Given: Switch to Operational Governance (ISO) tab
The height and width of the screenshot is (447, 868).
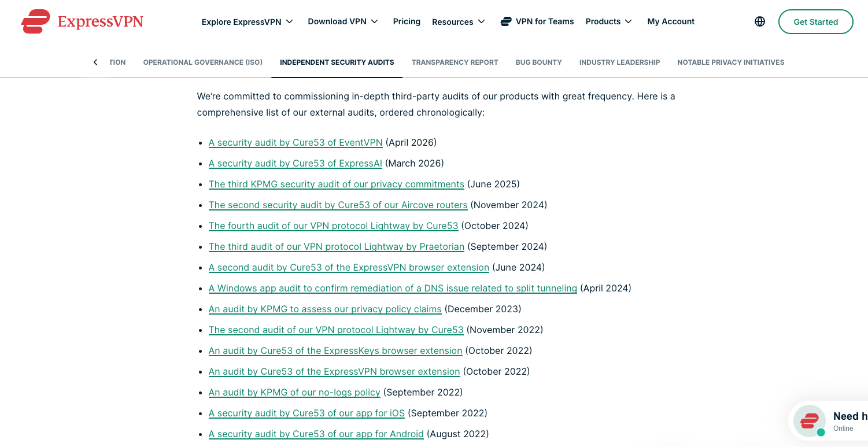Looking at the screenshot, I should pyautogui.click(x=203, y=62).
